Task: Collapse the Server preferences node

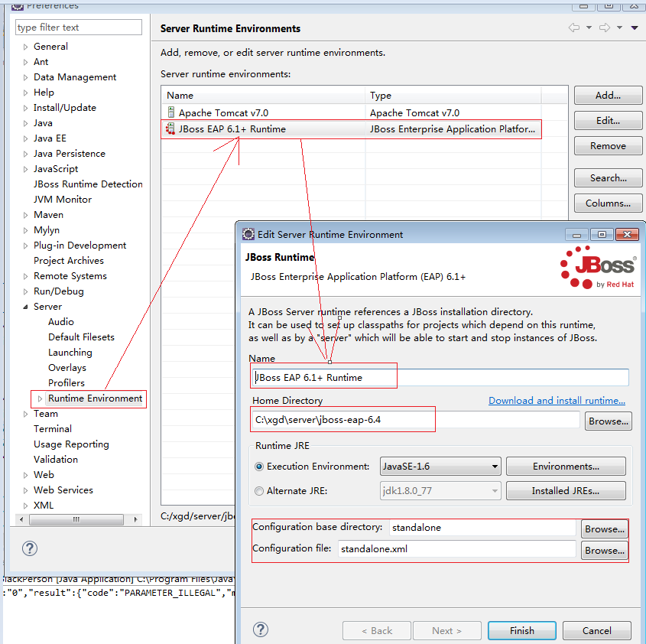Action: (25, 307)
